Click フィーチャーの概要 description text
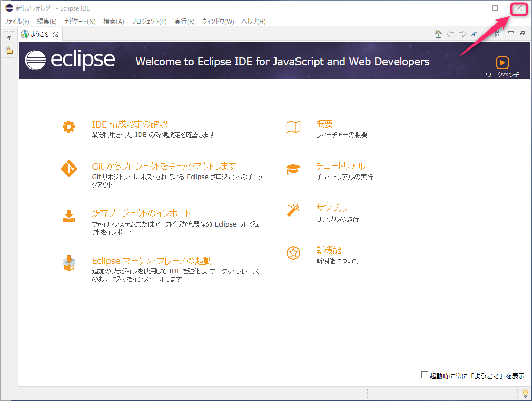The image size is (532, 401). pos(342,135)
